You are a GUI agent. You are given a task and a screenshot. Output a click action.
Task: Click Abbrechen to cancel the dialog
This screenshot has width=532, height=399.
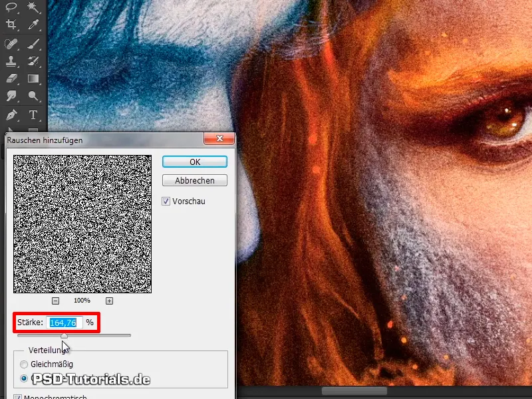click(195, 180)
